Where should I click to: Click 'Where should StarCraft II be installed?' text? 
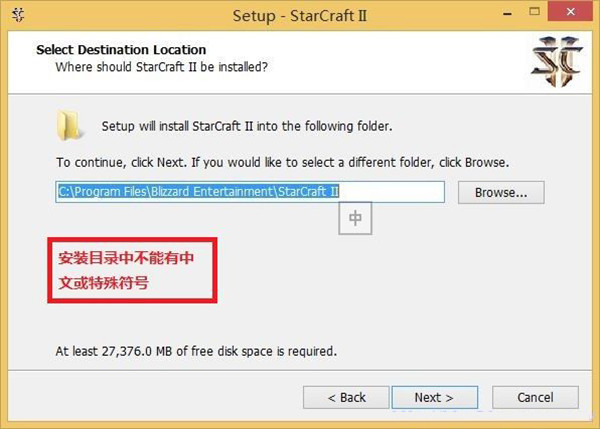(x=161, y=67)
